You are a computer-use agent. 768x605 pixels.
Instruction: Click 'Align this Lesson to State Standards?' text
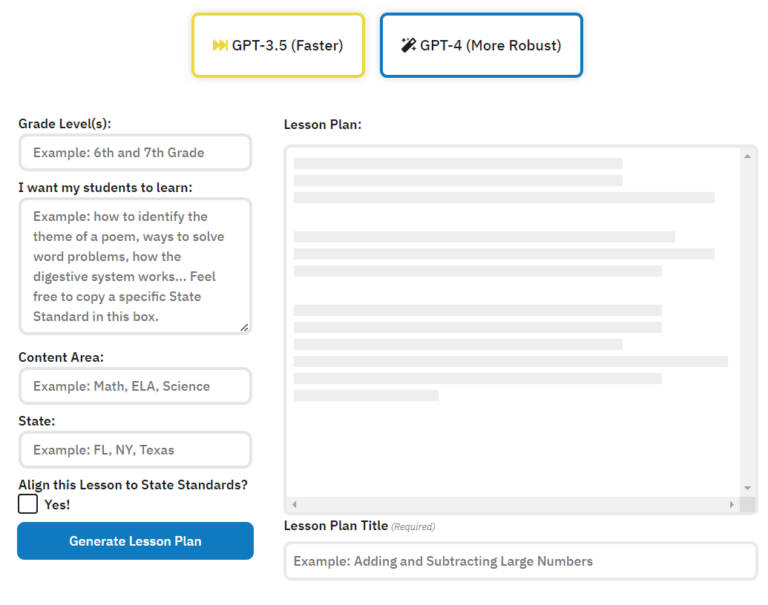(x=133, y=484)
